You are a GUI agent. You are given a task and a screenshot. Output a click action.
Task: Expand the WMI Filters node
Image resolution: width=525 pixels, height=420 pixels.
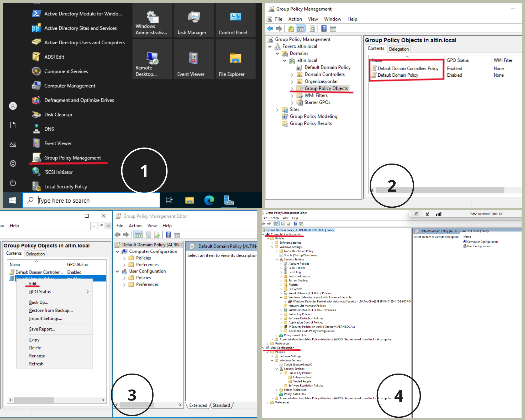click(x=292, y=96)
